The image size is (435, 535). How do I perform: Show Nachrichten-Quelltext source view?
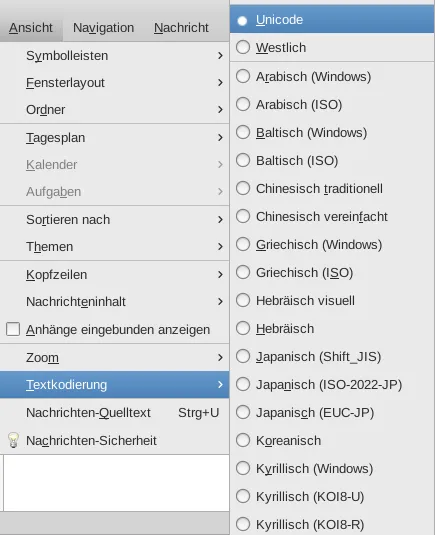click(x=114, y=413)
